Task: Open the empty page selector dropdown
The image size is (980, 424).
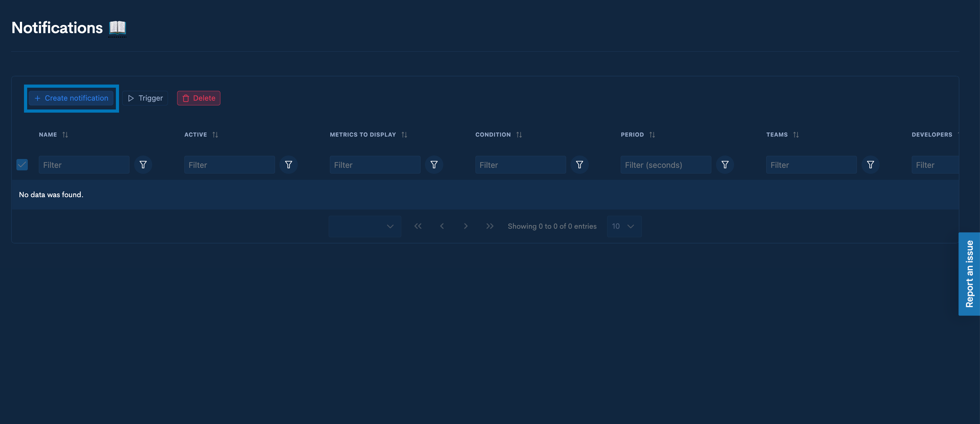Action: [364, 226]
